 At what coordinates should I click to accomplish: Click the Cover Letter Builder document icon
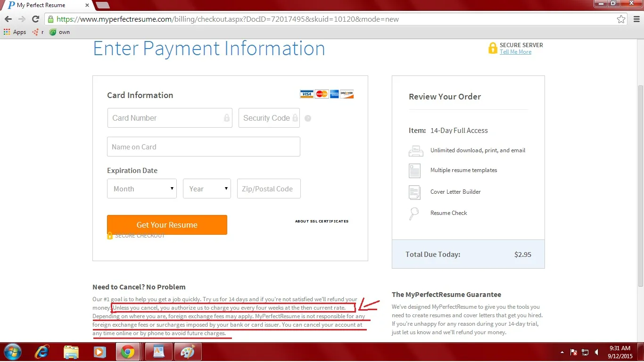tap(415, 192)
